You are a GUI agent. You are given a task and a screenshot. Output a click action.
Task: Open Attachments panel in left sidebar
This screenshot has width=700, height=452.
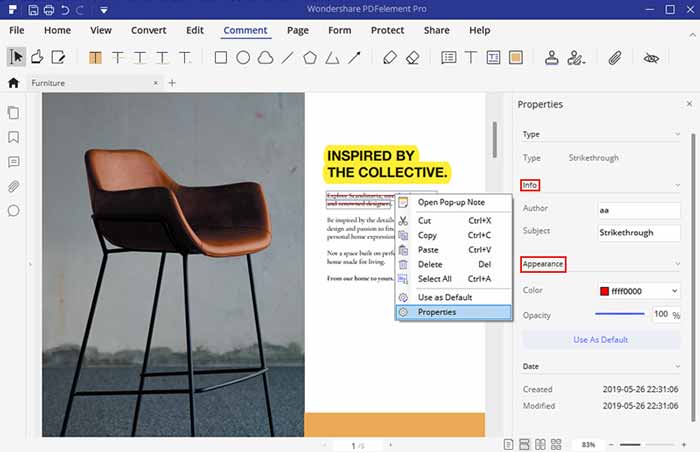point(13,186)
